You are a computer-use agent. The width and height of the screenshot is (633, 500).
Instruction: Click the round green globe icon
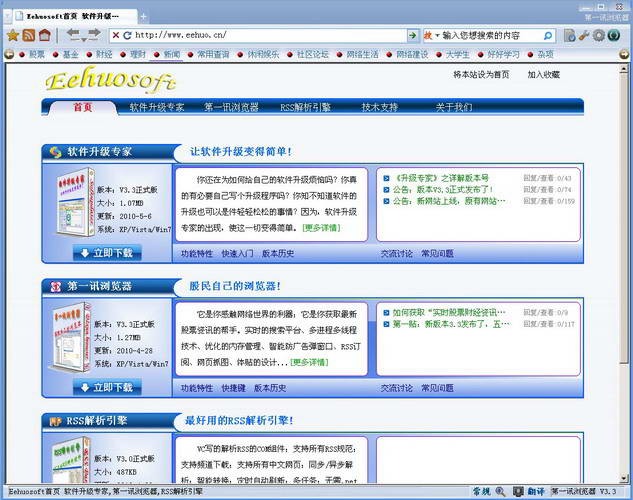click(614, 36)
